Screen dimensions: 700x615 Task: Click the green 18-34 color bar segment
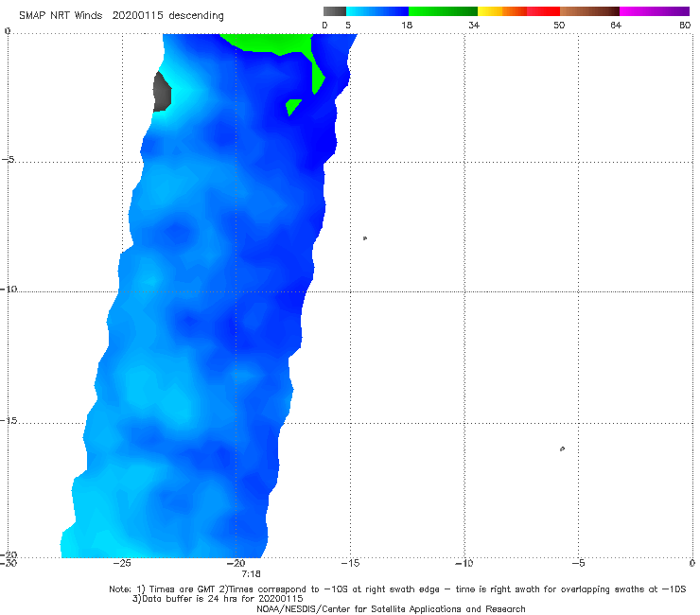tap(443, 11)
